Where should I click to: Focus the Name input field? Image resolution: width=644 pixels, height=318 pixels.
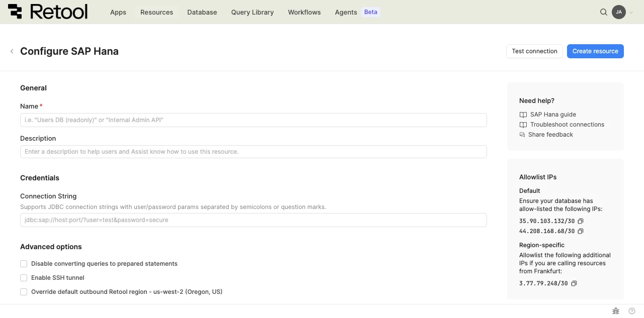coord(254,120)
